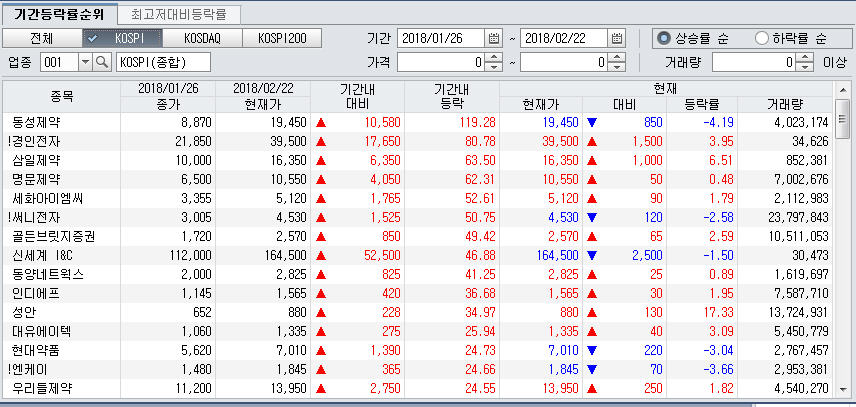Click the minimum price input field
Image resolution: width=856 pixels, height=407 pixels.
[x=441, y=62]
